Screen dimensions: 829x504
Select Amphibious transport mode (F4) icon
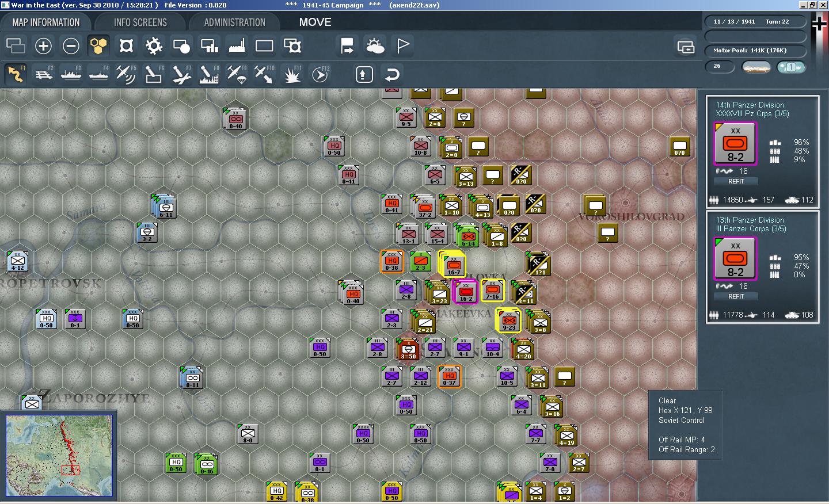99,74
